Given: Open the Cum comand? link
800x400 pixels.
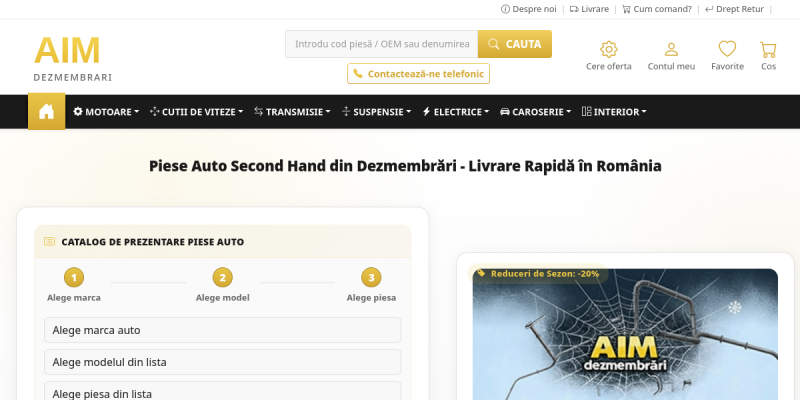Looking at the screenshot, I should (657, 9).
